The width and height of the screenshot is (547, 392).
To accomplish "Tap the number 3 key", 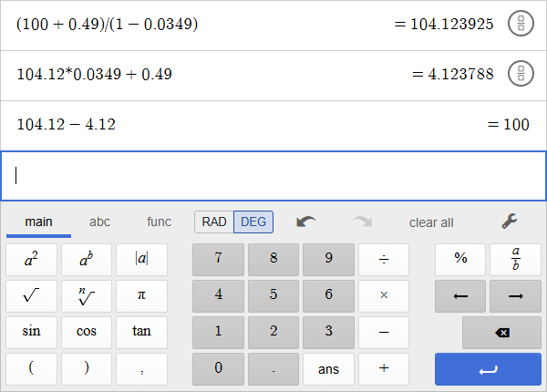I will coord(328,333).
